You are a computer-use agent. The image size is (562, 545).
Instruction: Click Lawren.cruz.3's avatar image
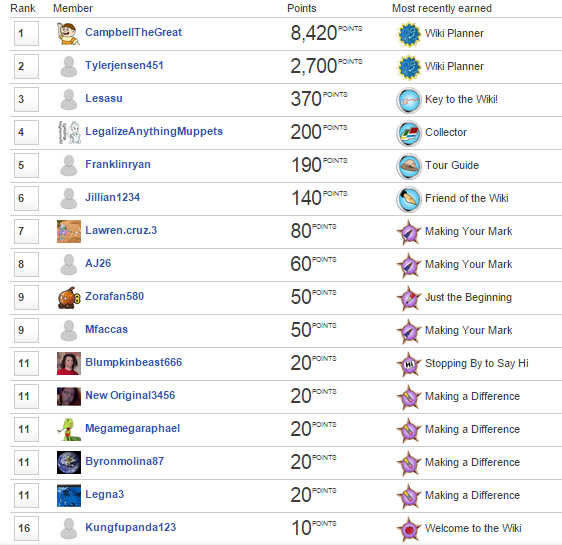(x=69, y=231)
